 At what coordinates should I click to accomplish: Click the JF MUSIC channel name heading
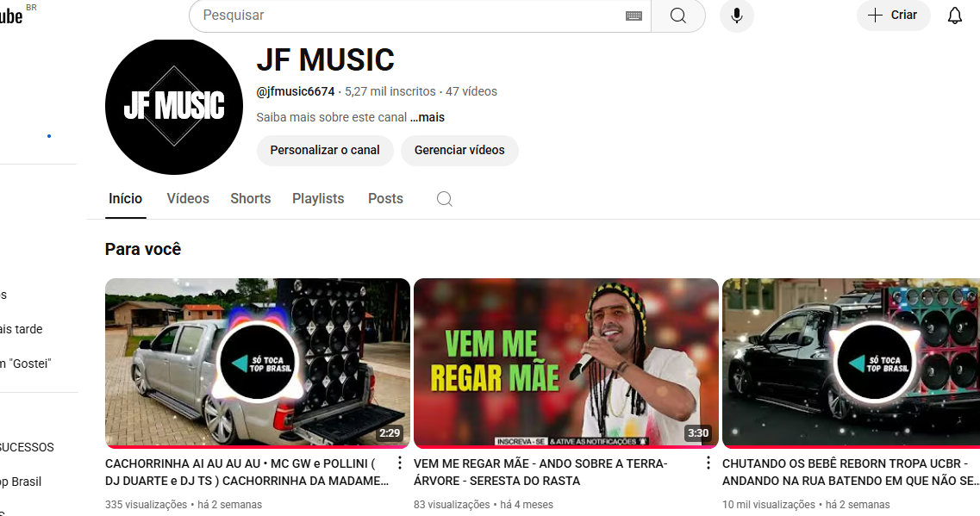(x=326, y=60)
